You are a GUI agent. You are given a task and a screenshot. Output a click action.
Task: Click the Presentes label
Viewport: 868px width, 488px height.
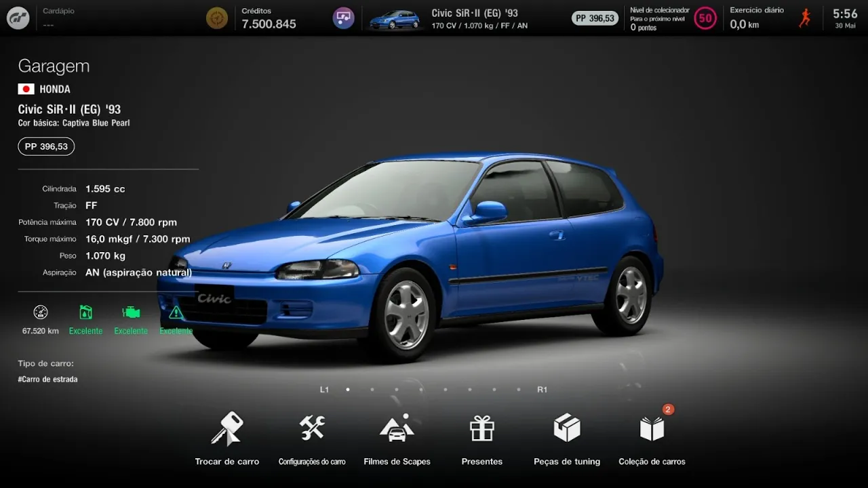tap(482, 462)
